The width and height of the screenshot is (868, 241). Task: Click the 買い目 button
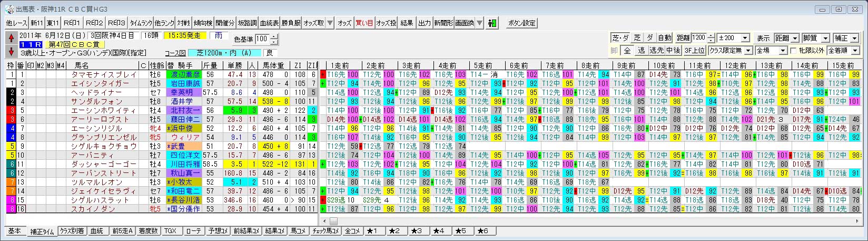coord(364,23)
